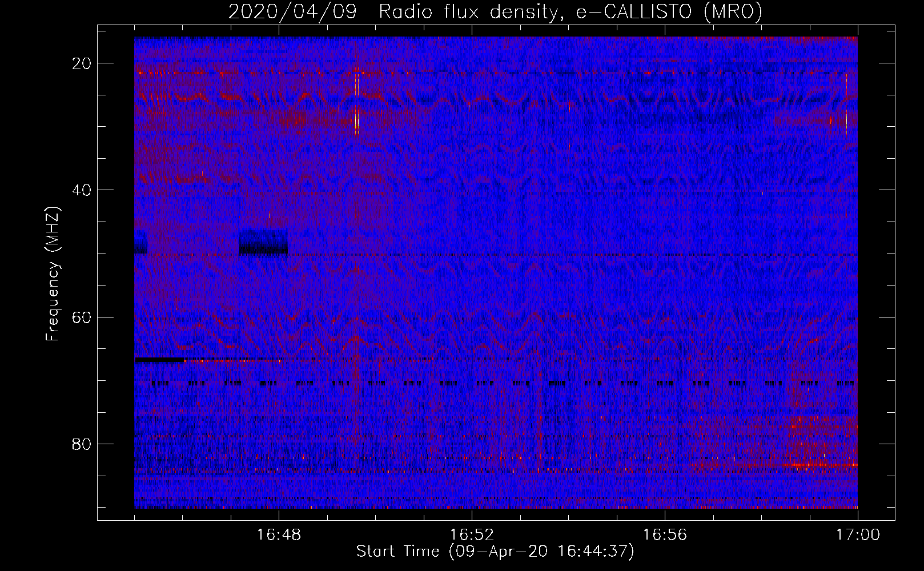Click the 40 MHz frequency tick label
The width and height of the screenshot is (924, 571).
click(x=82, y=190)
